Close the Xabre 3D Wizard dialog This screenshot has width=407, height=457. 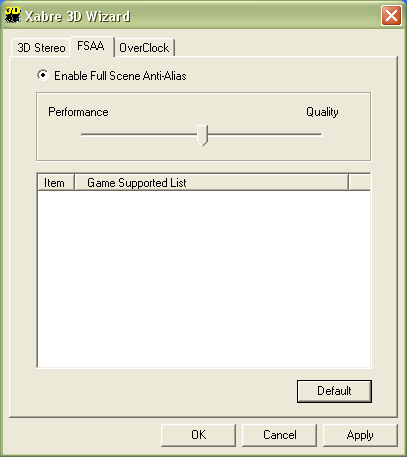pos(391,16)
